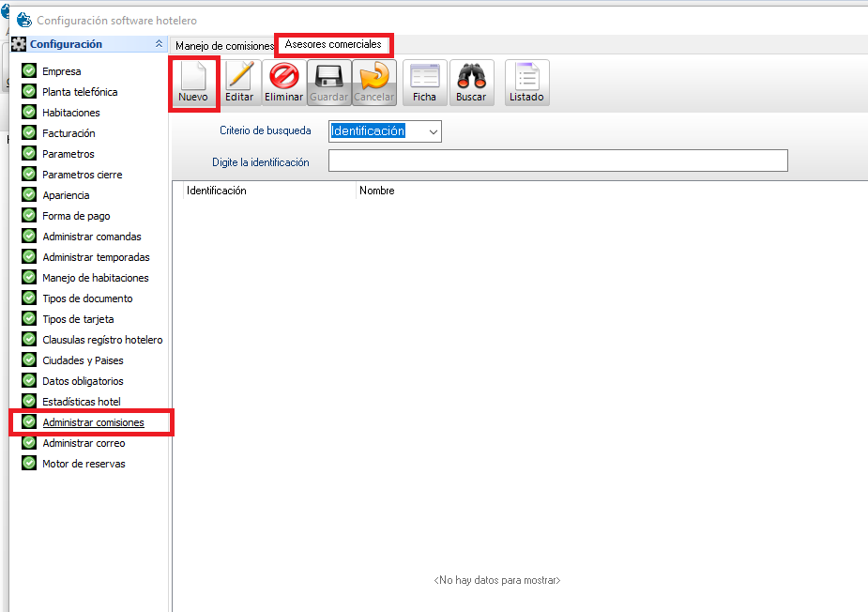This screenshot has height=612, width=868.
Task: Click the Guardar floppy disk icon
Action: [328, 83]
